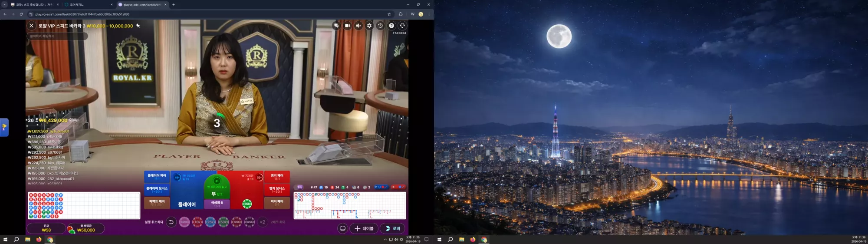Image resolution: width=868 pixels, height=244 pixels.
Task: Open Chrome three-dot menu
Action: [x=429, y=14]
